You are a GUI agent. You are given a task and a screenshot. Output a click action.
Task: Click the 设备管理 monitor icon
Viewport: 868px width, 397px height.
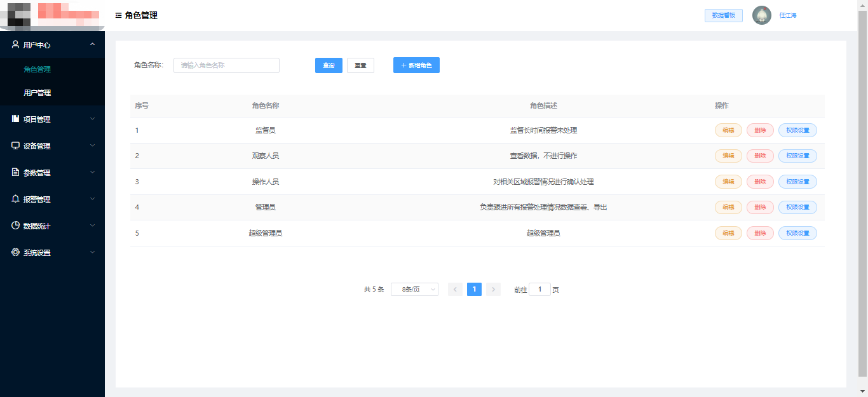coord(15,145)
